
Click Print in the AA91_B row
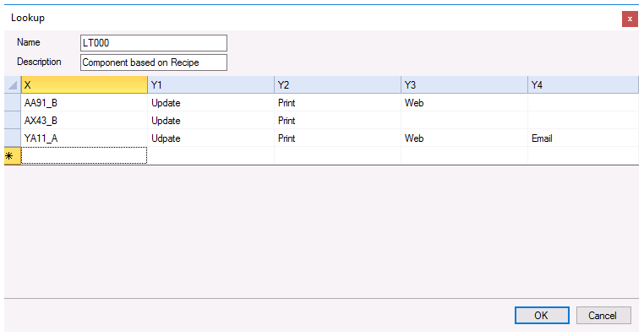point(337,102)
